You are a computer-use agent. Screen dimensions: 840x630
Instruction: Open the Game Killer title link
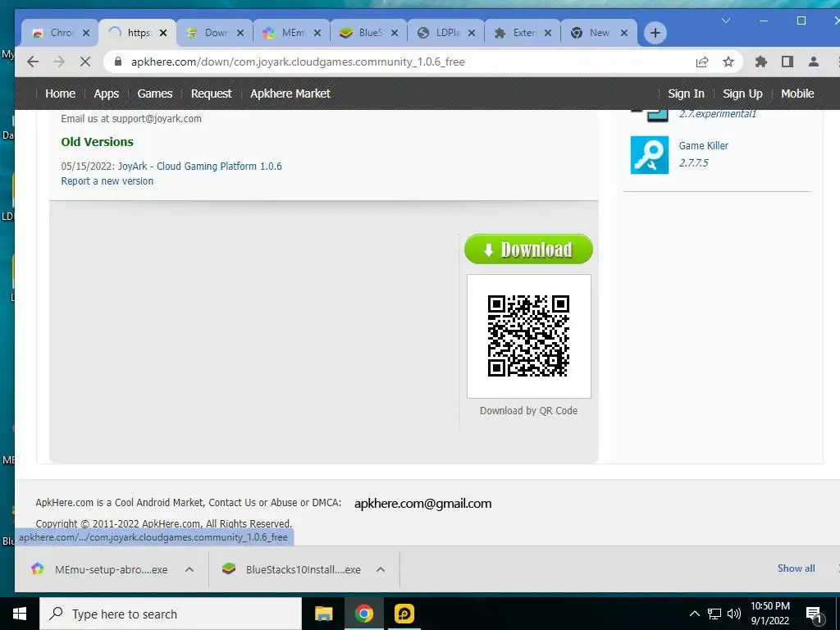pos(703,146)
